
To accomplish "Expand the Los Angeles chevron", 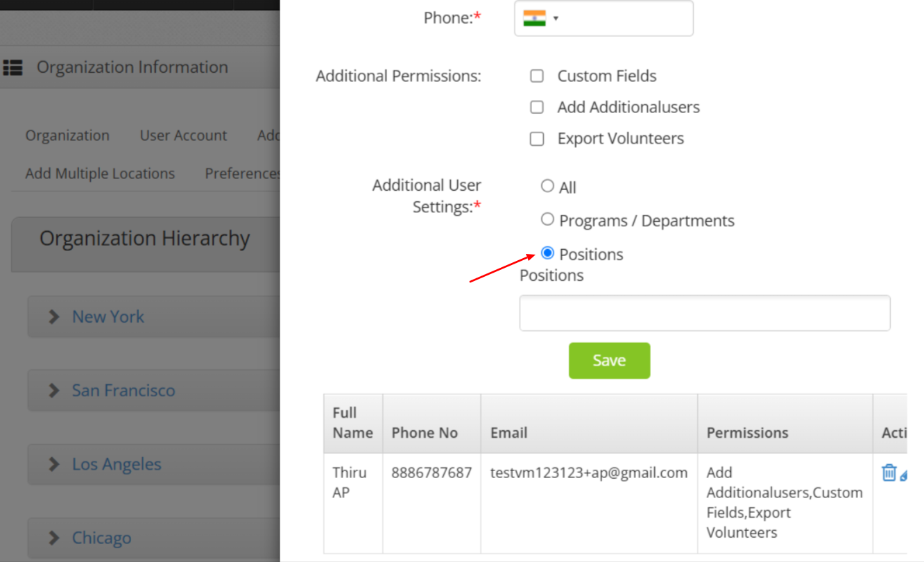I will pyautogui.click(x=54, y=465).
